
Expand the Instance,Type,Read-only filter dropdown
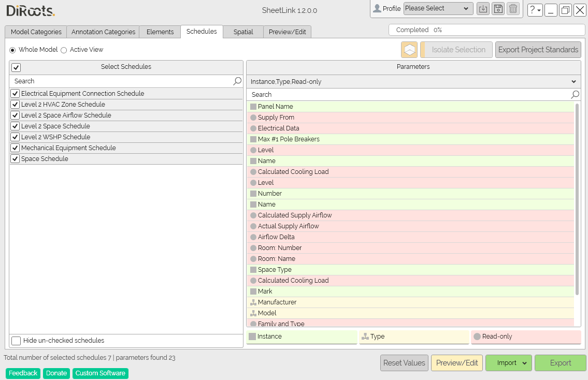pyautogui.click(x=413, y=81)
